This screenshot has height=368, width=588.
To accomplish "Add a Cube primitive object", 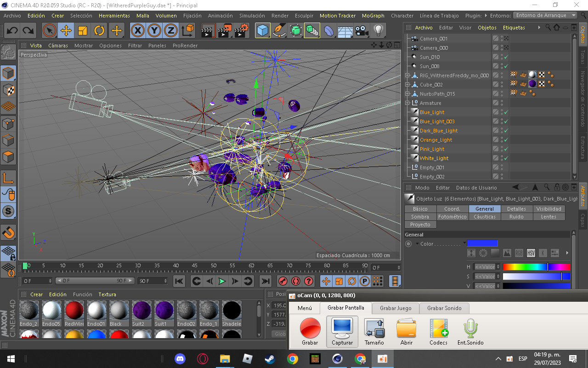I will point(263,31).
